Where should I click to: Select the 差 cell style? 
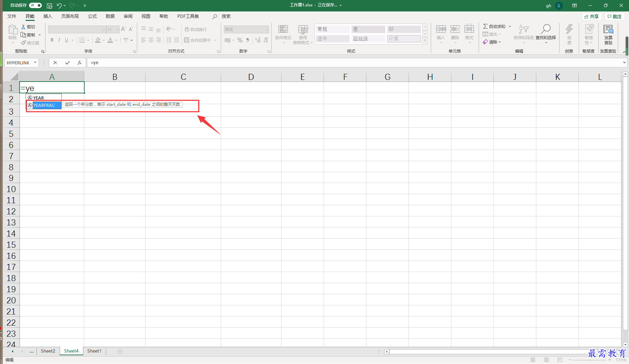(368, 29)
